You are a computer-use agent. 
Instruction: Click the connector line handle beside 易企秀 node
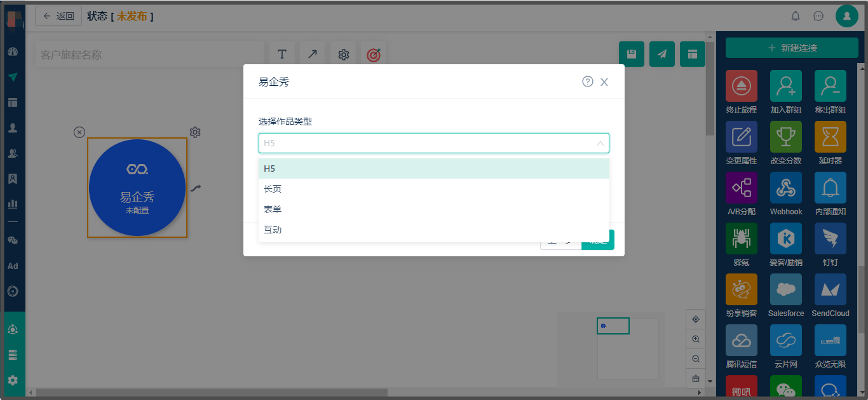(x=196, y=188)
